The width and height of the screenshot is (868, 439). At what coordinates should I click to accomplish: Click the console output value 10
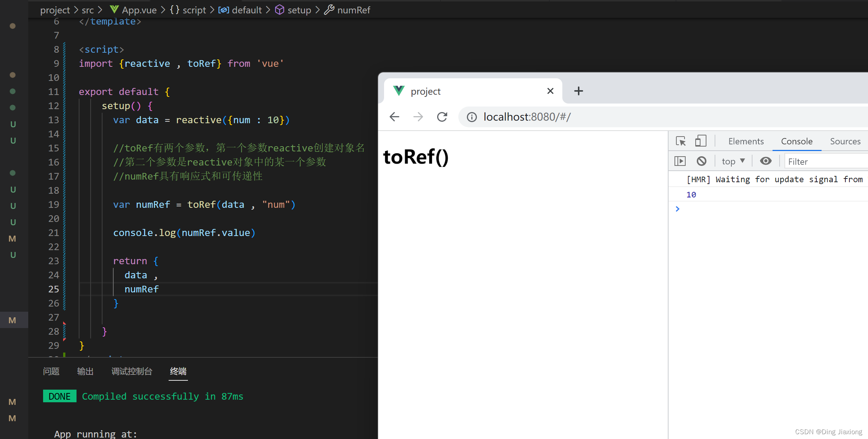(x=691, y=195)
